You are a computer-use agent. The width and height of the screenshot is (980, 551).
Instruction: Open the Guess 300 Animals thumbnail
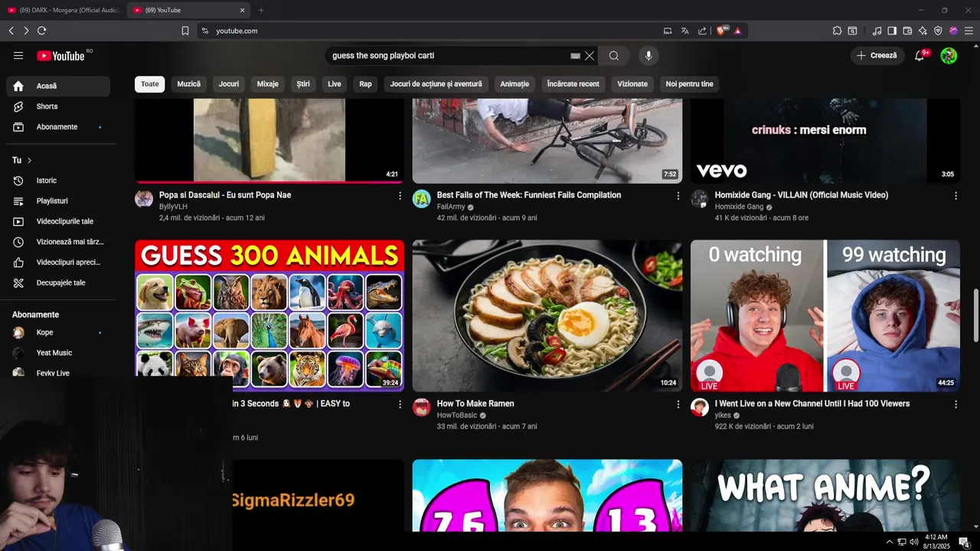tap(269, 315)
